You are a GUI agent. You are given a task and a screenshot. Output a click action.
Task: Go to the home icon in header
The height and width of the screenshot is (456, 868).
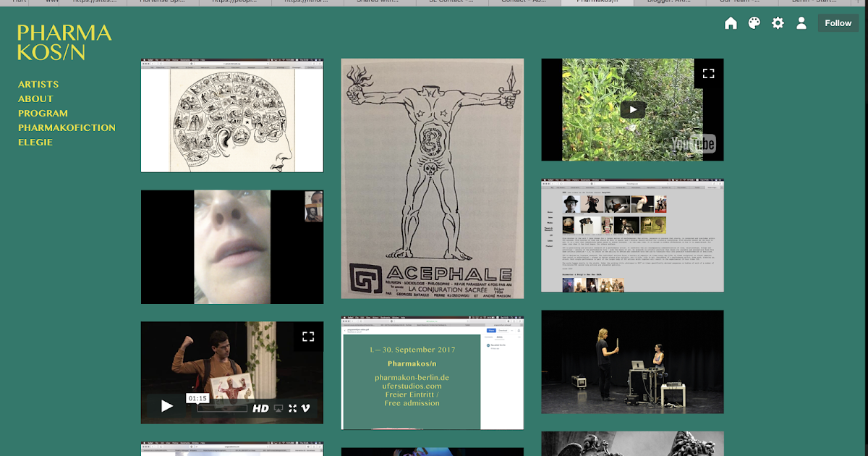point(731,23)
